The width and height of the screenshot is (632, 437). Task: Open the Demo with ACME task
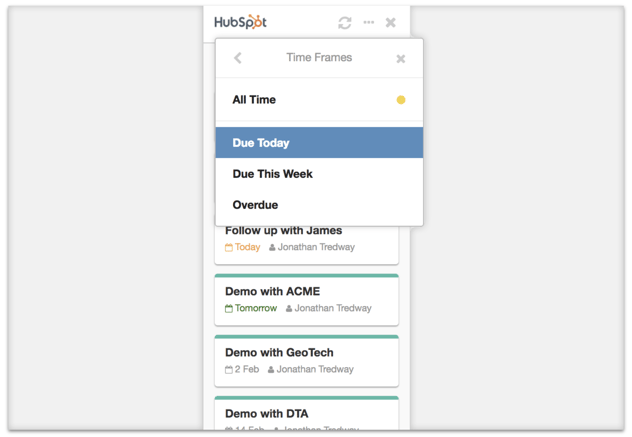tap(272, 292)
